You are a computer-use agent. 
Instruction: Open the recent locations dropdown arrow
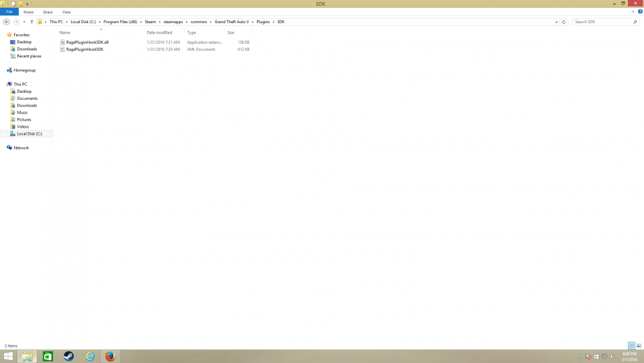click(x=24, y=22)
